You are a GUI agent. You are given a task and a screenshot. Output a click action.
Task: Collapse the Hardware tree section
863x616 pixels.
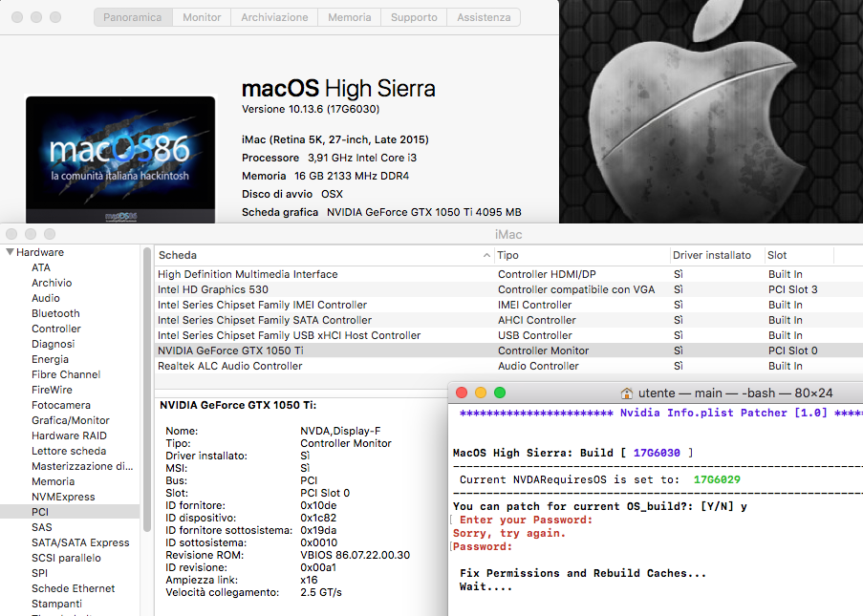click(x=10, y=252)
